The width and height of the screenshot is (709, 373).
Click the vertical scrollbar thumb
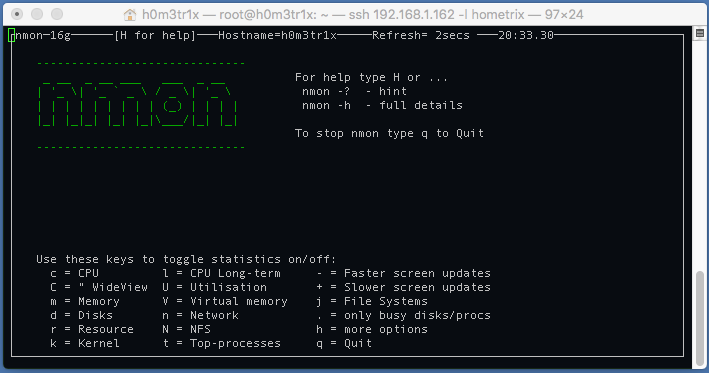700,318
